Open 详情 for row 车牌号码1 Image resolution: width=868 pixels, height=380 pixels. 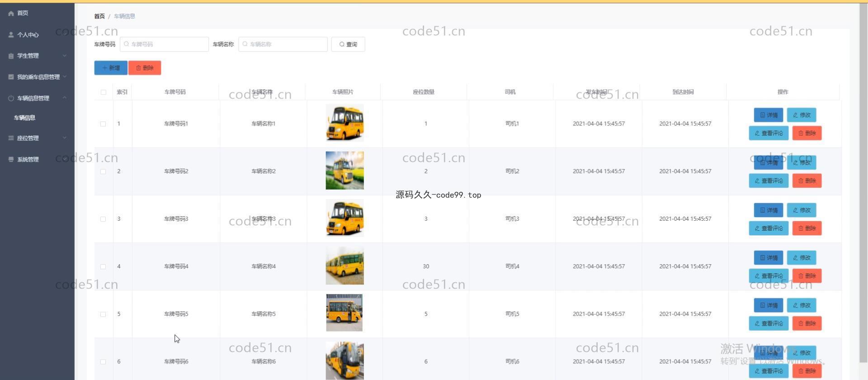click(769, 115)
